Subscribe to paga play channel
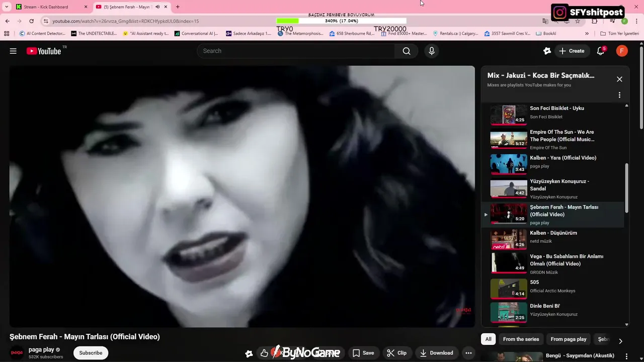Image resolution: width=644 pixels, height=362 pixels. [91, 353]
